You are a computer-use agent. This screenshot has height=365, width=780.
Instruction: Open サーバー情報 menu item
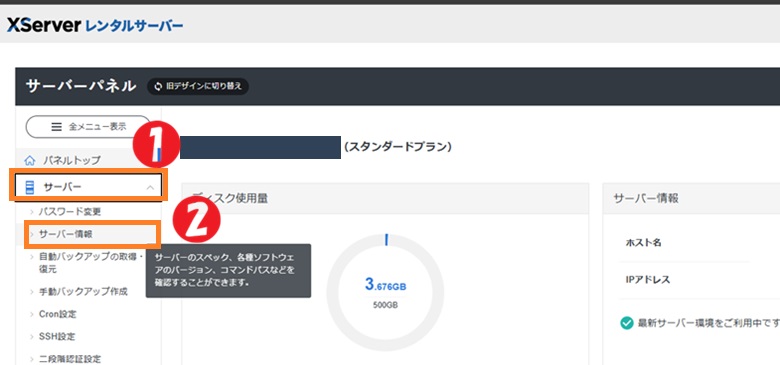[65, 234]
